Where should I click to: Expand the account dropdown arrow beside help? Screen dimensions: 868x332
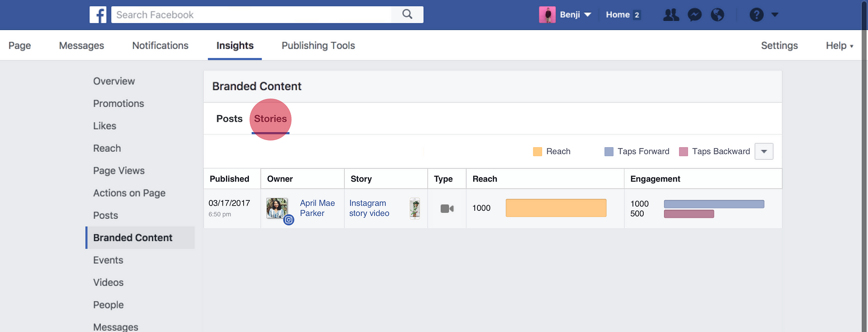pos(774,15)
